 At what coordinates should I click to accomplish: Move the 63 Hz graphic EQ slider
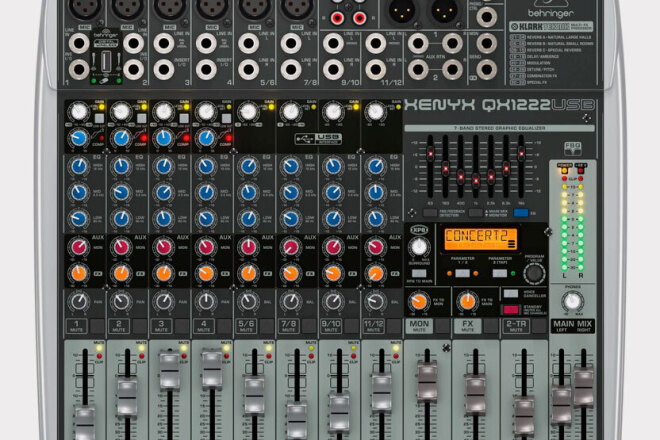click(430, 154)
